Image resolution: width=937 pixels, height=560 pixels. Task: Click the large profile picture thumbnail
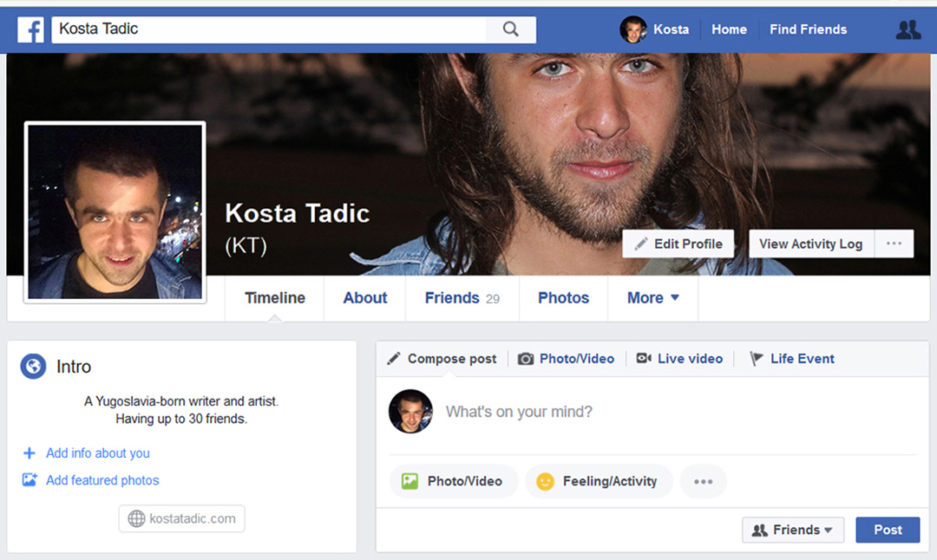point(115,212)
